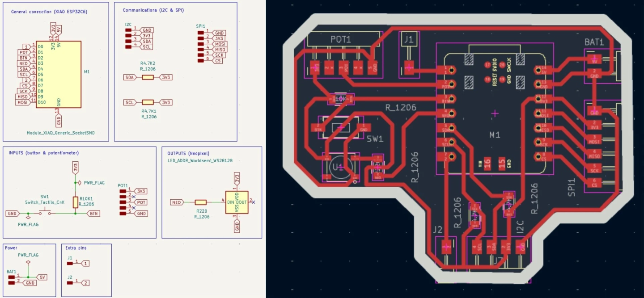The width and height of the screenshot is (644, 298).
Task: Click I2C footprint label on PCB
Action: pos(520,227)
